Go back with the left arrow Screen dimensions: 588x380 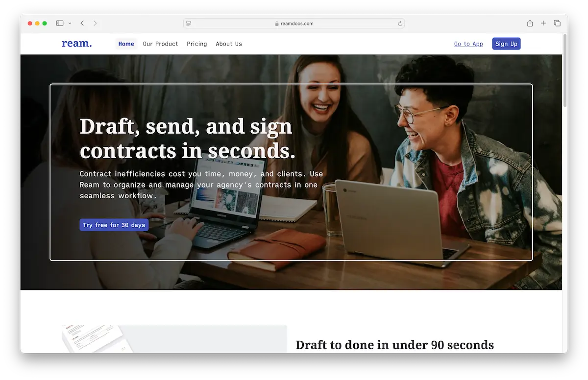82,23
